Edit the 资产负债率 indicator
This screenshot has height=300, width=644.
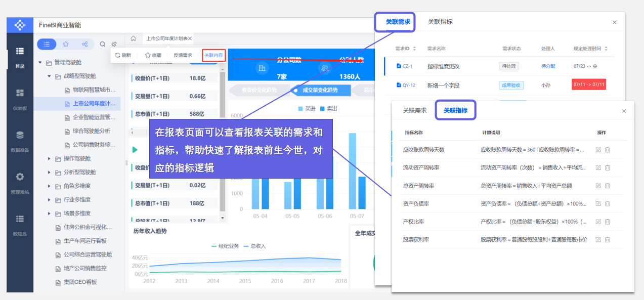598,203
